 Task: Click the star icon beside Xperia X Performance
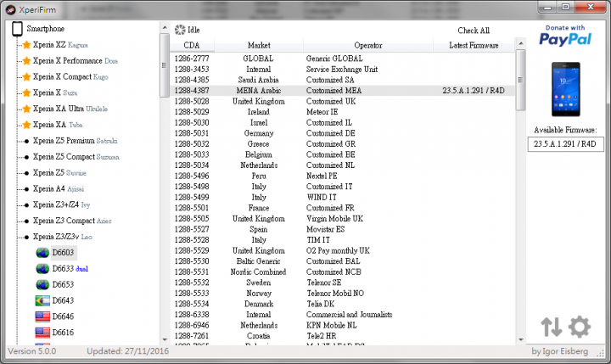[26, 61]
